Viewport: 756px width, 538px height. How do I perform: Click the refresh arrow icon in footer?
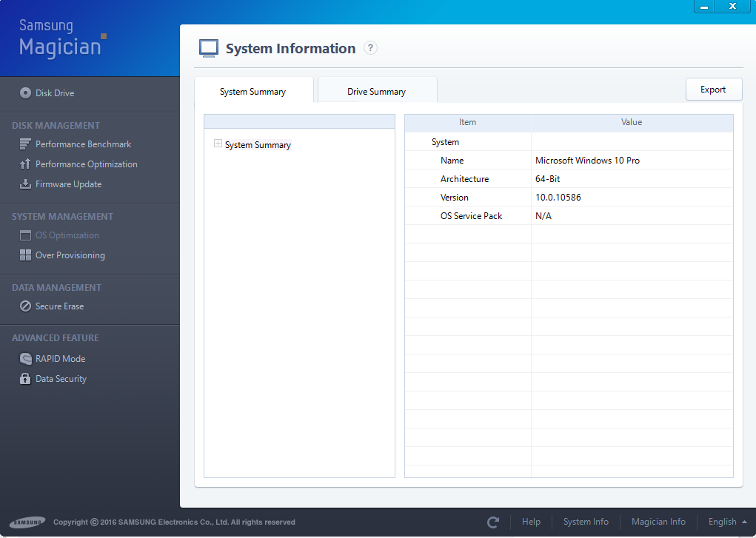(492, 522)
